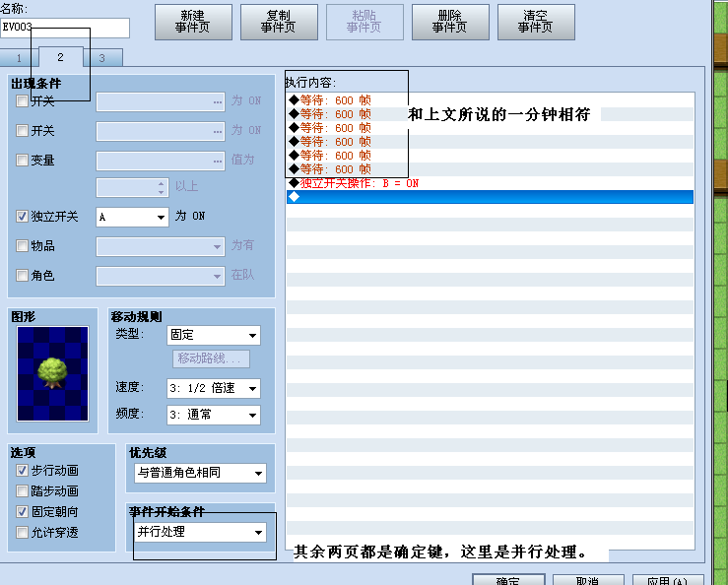Open the 事件开始条件 并行处理 dropdown
Viewport: 728px width, 585px height.
tap(200, 532)
